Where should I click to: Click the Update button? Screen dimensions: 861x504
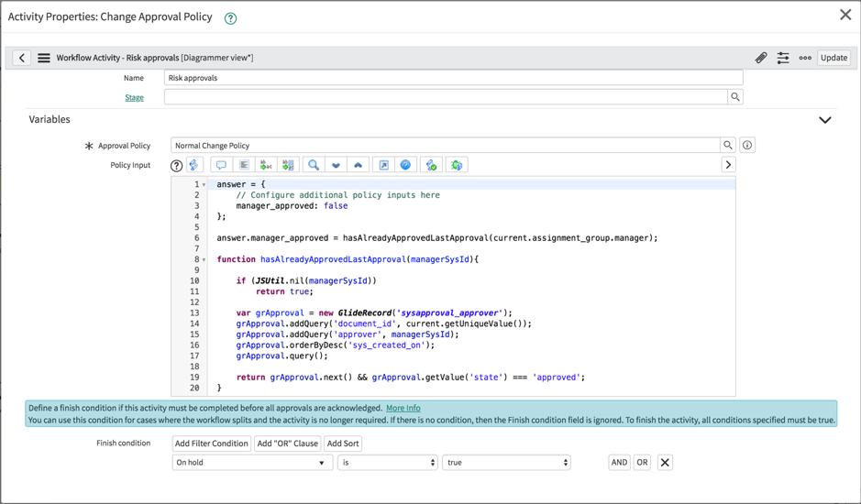coord(834,58)
